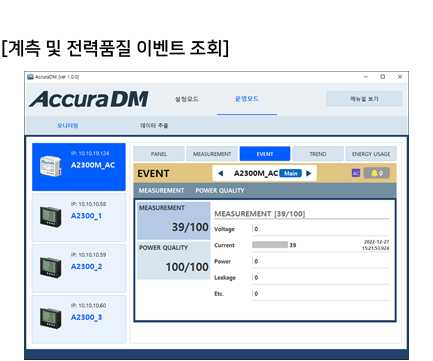The image size is (433, 361).
Task: Open the 모니터링 submenu
Action: 68,125
